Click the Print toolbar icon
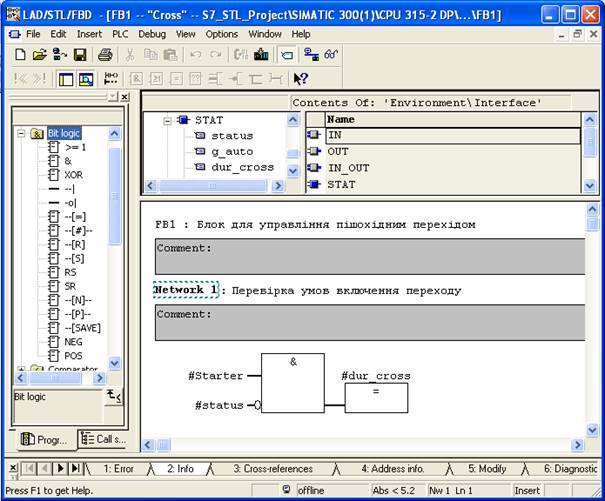This screenshot has height=501, width=605. click(105, 55)
